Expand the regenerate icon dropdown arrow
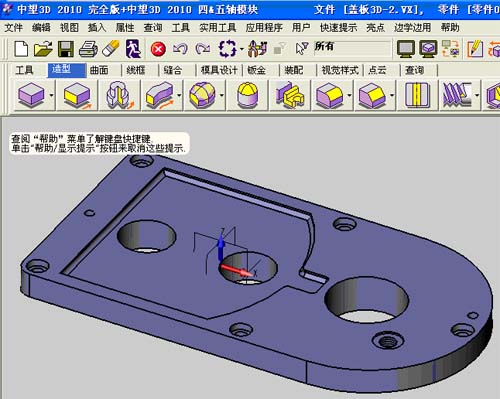 coord(242,49)
